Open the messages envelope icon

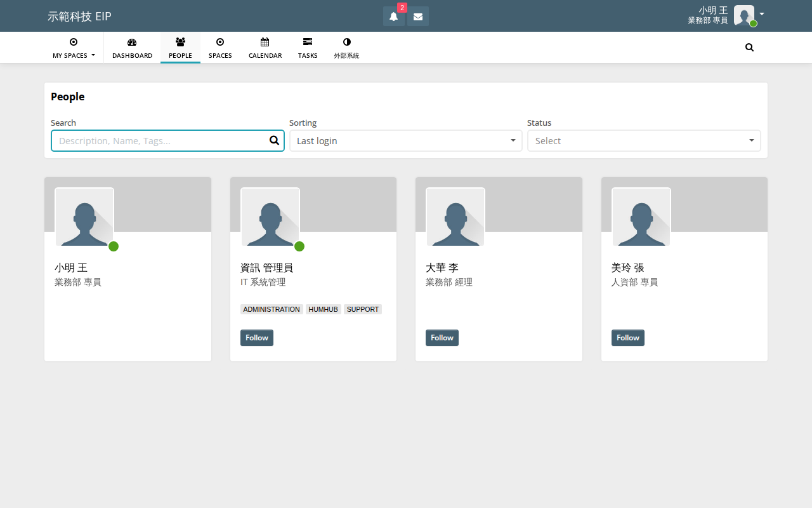click(418, 17)
